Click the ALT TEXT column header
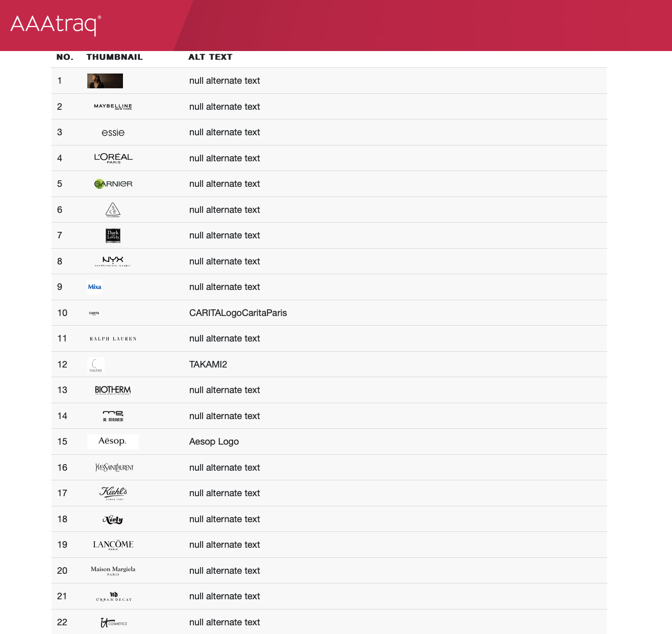The width and height of the screenshot is (672, 634). point(210,57)
